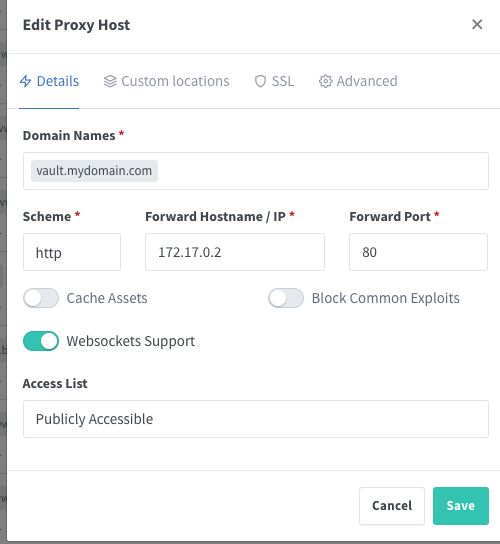The height and width of the screenshot is (544, 500).
Task: Click empty area of Domain Names box
Action: point(323,171)
